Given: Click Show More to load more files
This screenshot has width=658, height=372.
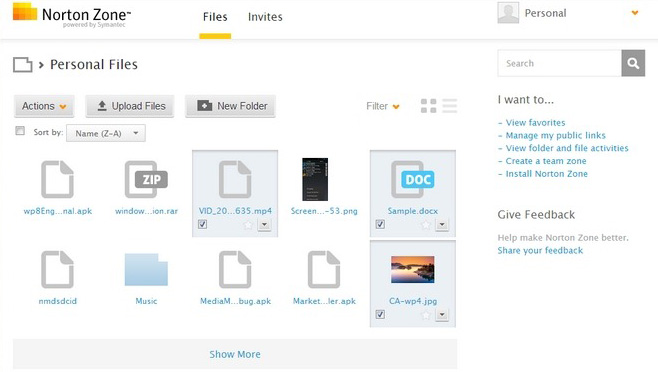Looking at the screenshot, I should (235, 354).
